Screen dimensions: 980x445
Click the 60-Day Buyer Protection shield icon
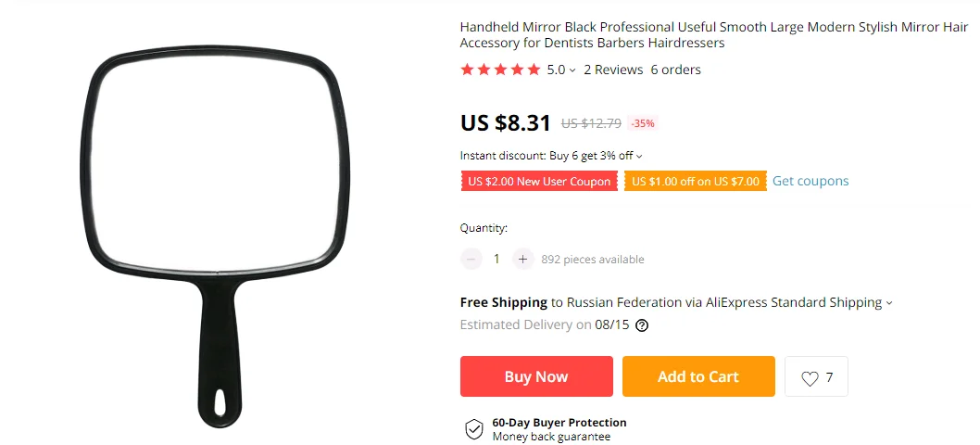point(474,429)
